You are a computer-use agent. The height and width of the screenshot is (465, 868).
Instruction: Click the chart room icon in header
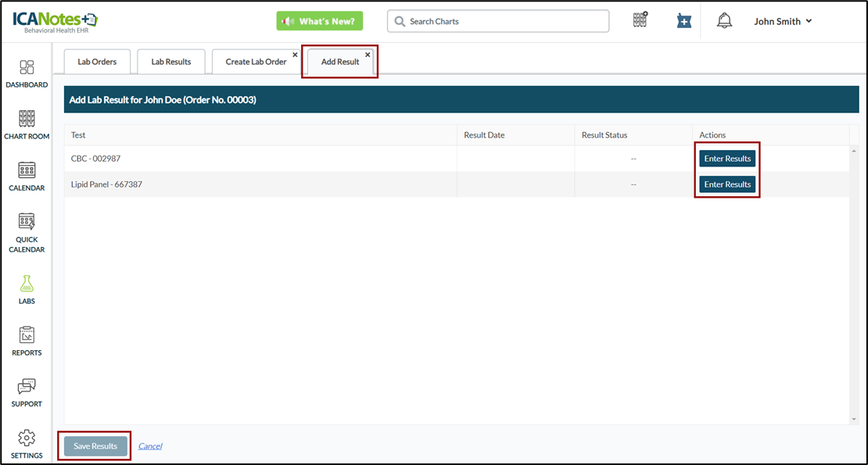pyautogui.click(x=640, y=21)
